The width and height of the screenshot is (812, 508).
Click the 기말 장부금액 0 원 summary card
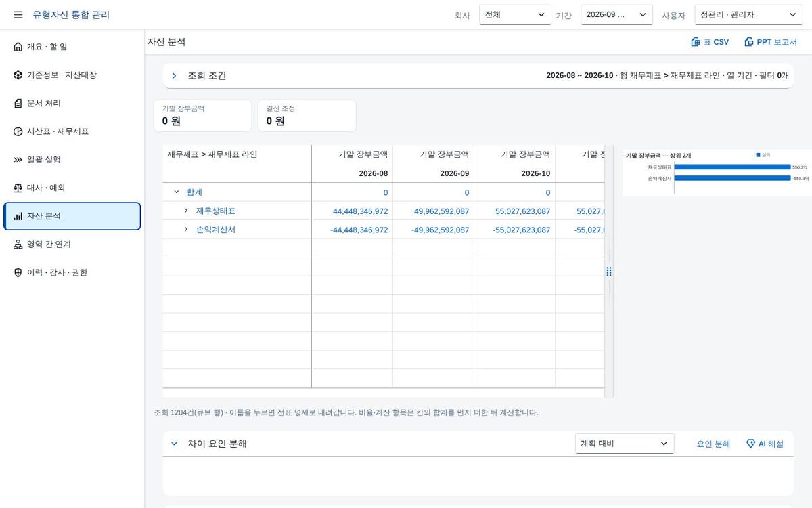pyautogui.click(x=202, y=116)
